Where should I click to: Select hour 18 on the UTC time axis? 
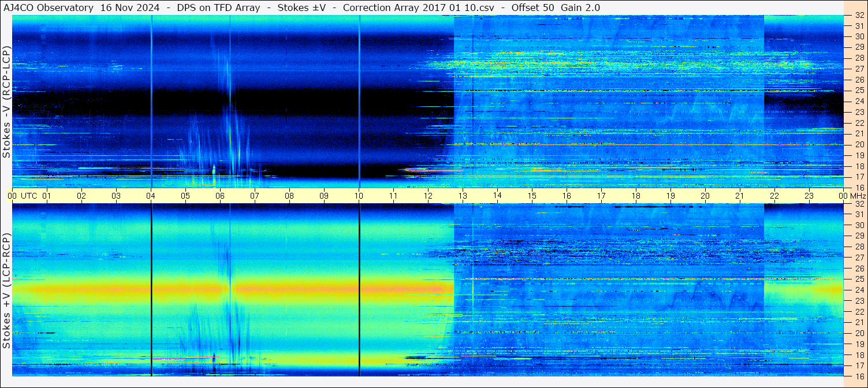point(636,196)
